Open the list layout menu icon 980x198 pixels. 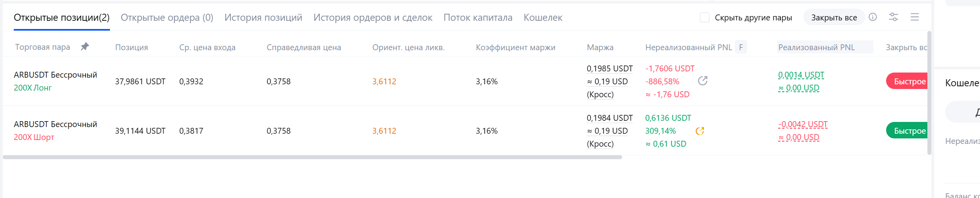coord(915,17)
